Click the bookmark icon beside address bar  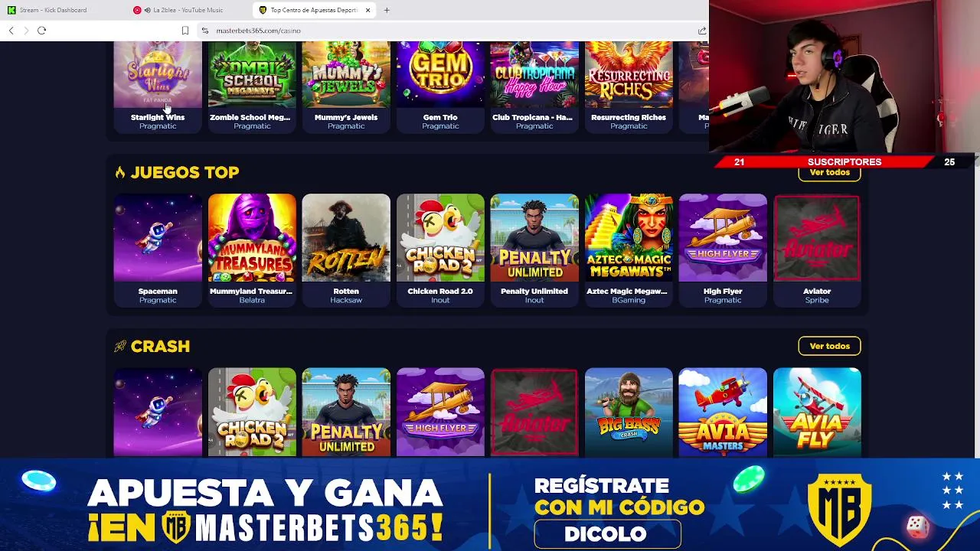(185, 31)
